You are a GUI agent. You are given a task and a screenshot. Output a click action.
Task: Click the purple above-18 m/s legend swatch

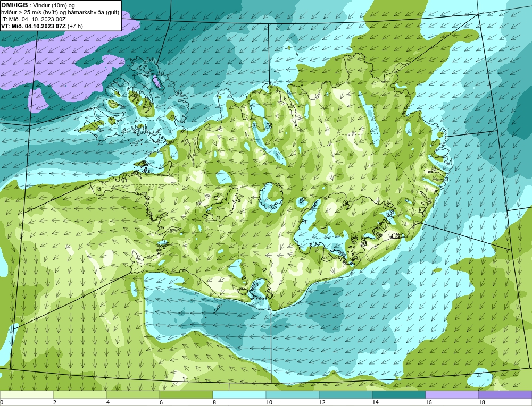coord(505,394)
